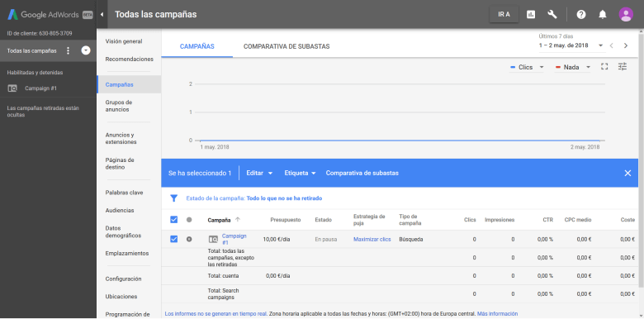Open Datos demográficos
The height and width of the screenshot is (324, 644).
coord(123,232)
